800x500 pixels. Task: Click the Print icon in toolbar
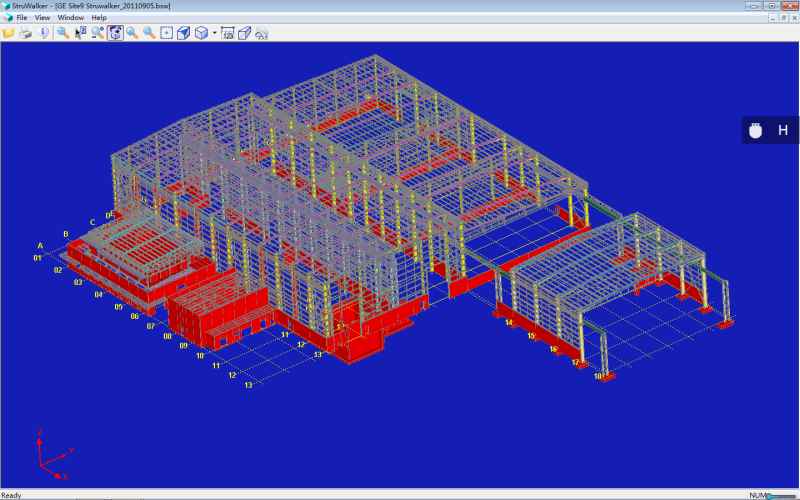26,32
